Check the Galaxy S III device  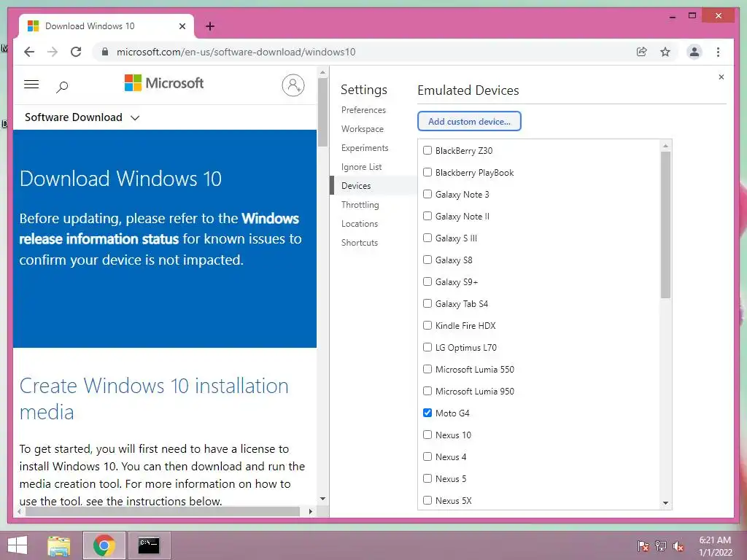(427, 238)
